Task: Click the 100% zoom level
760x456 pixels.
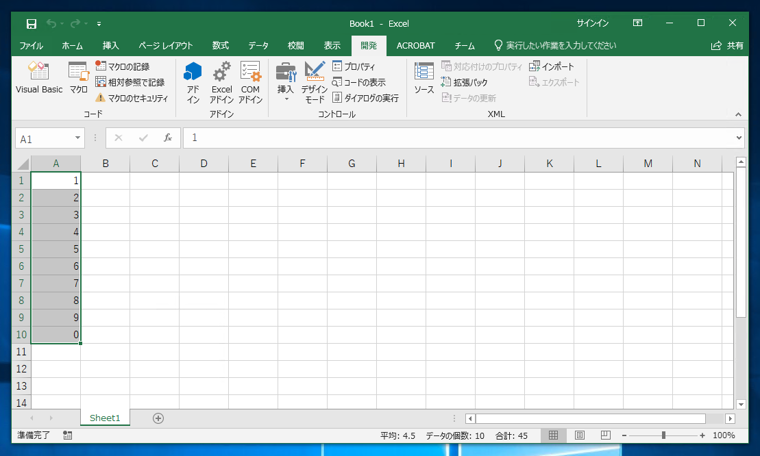Action: click(x=724, y=435)
